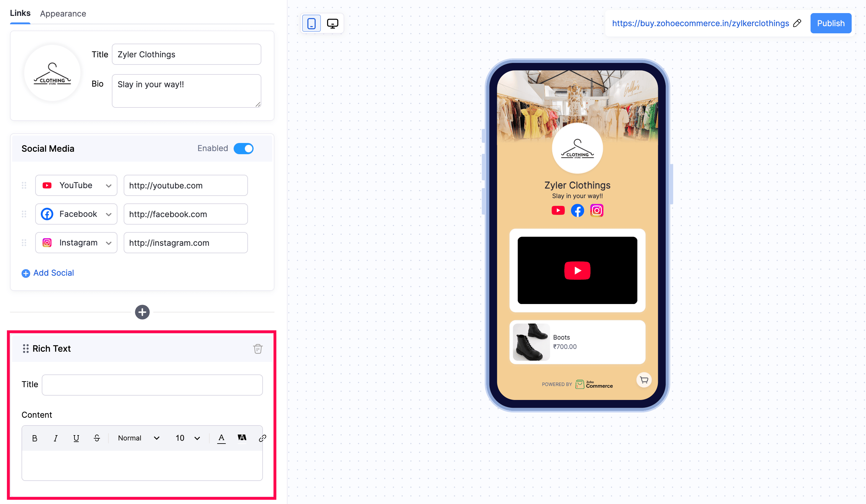Viewport: 866px width, 504px height.
Task: Click the instagram.com URL field
Action: tap(186, 243)
